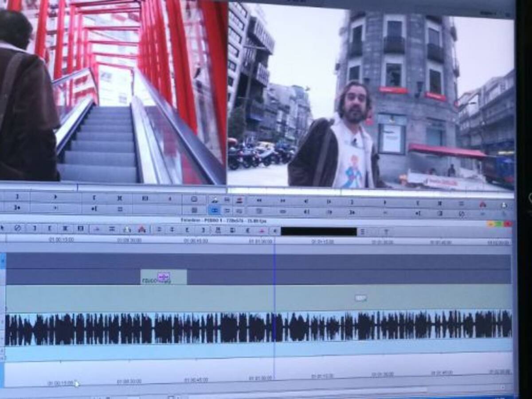Image resolution: width=532 pixels, height=399 pixels.
Task: Click the source monitor showing the red escalator
Action: (113, 92)
